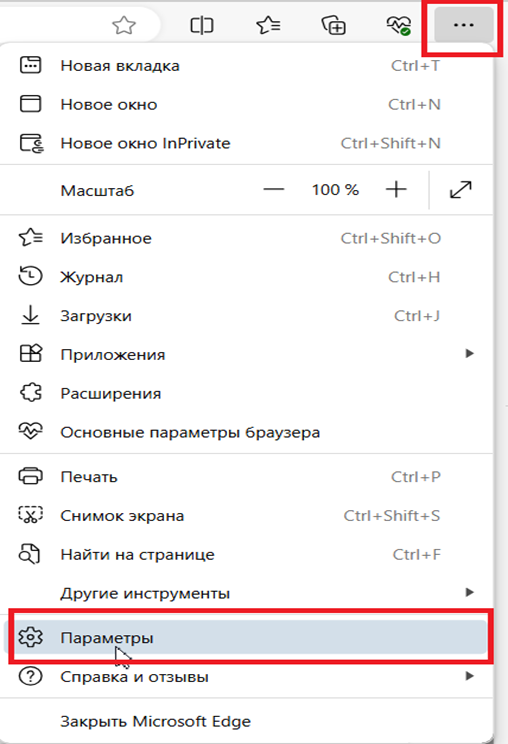Enter full screen with the diagonal arrows icon
The image size is (508, 744).
pos(461,190)
